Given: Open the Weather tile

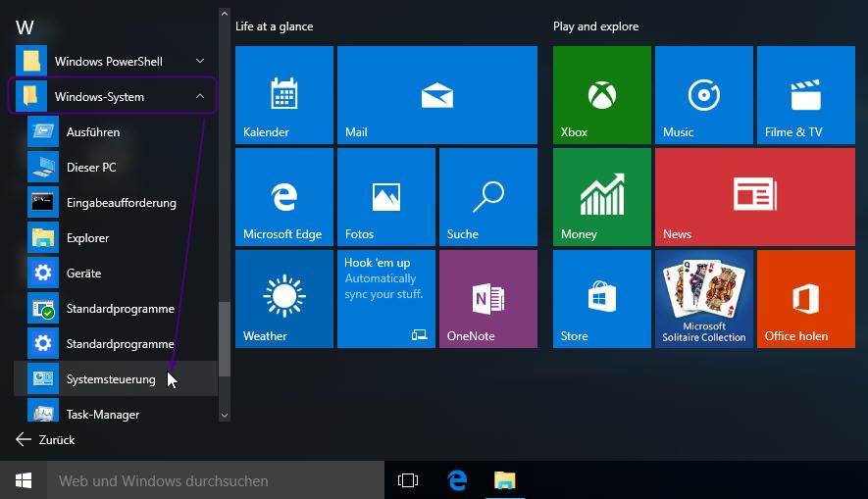Looking at the screenshot, I should (x=284, y=299).
